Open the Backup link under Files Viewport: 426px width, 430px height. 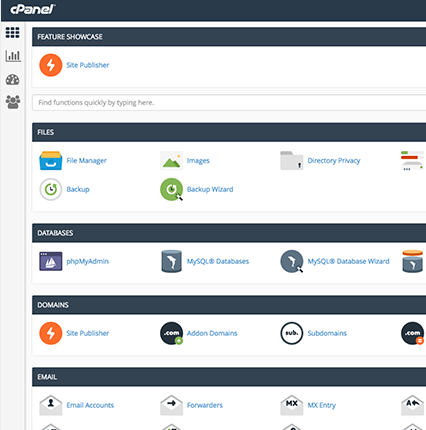78,189
